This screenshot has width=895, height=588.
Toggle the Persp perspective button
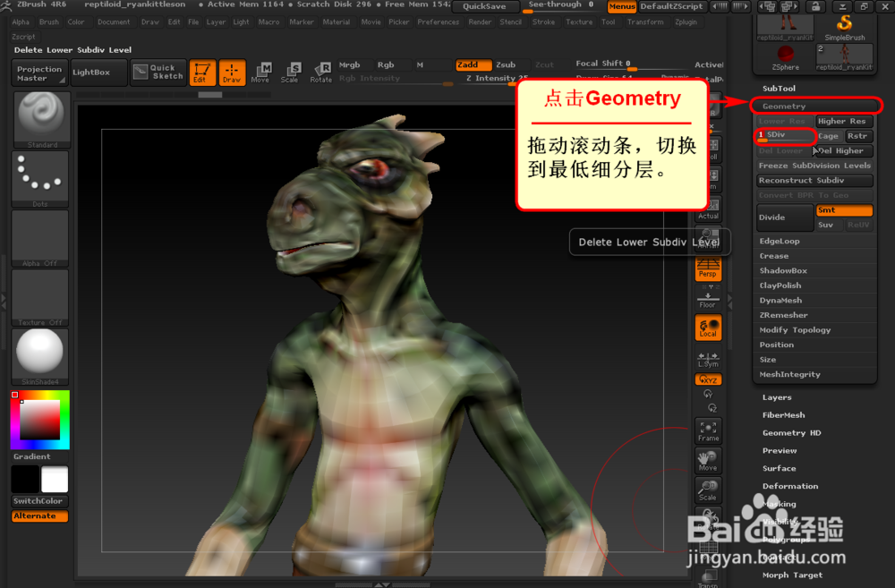pos(708,268)
